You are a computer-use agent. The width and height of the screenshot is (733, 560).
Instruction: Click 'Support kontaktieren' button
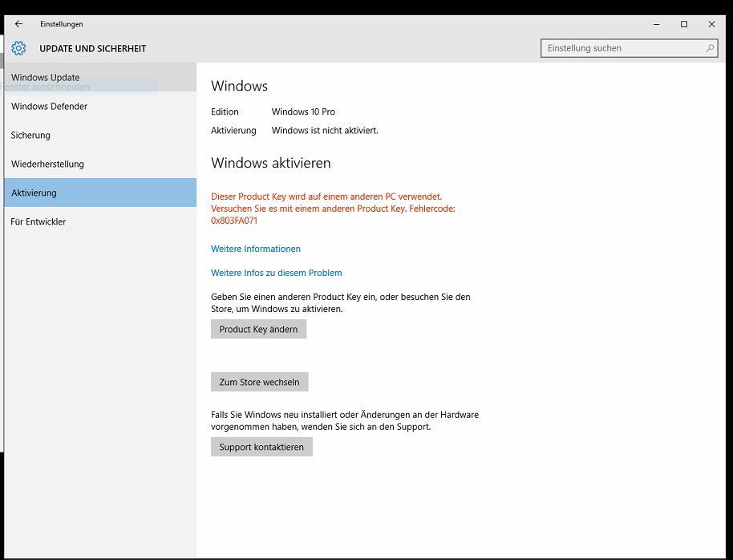[x=261, y=447]
